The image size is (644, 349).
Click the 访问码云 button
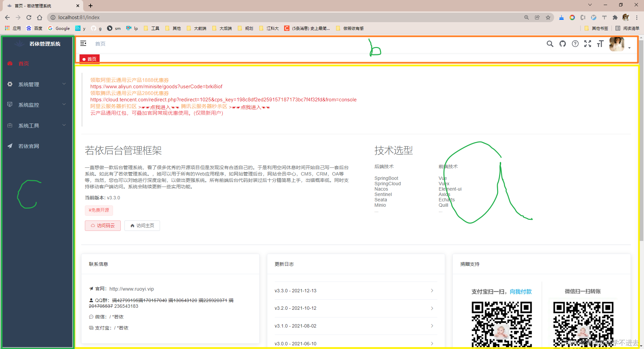tap(103, 226)
